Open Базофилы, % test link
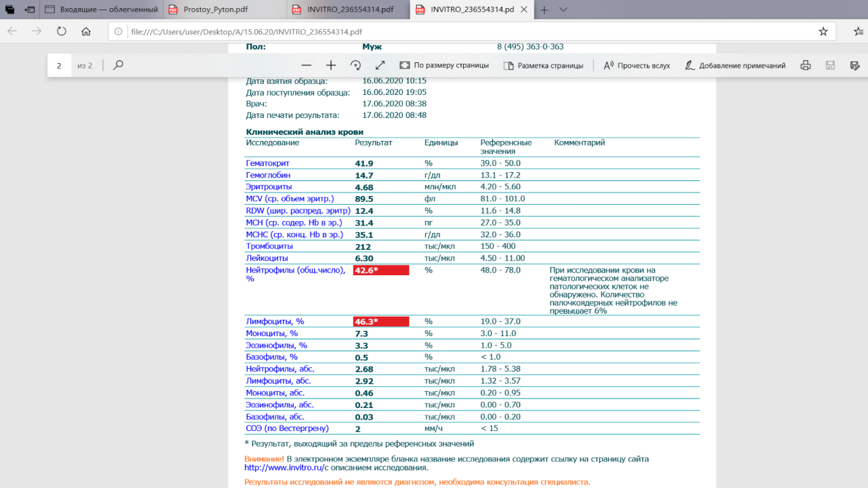 coord(271,357)
